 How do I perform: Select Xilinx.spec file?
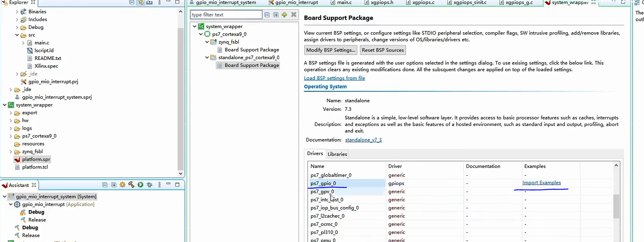pyautogui.click(x=46, y=66)
